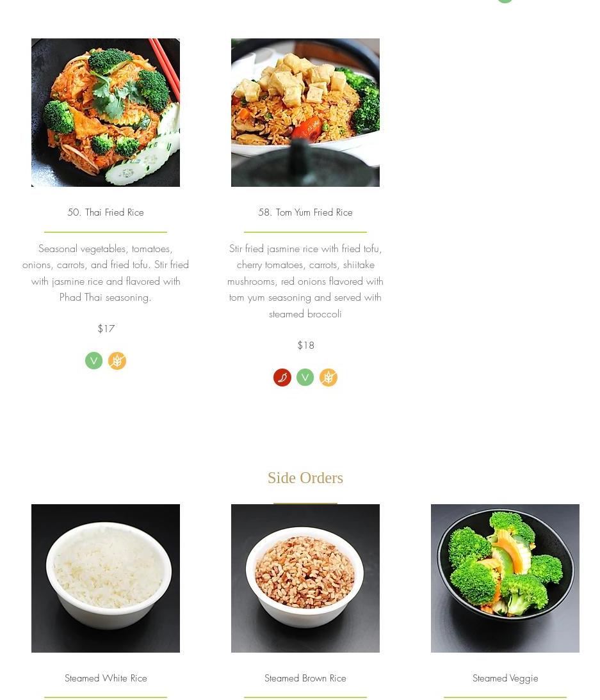Click the Side Orders section heading
Screen dimensions: 600x700
[x=305, y=478]
